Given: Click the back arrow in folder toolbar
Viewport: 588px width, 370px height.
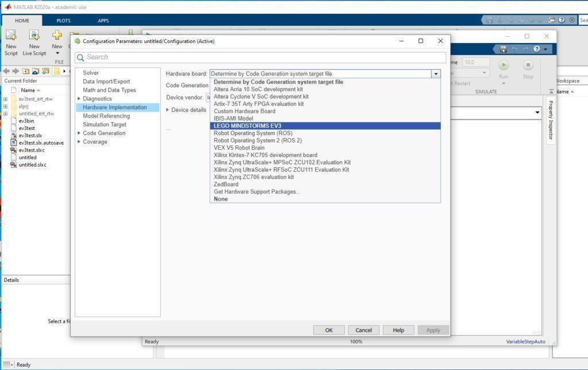Looking at the screenshot, I should (x=6, y=71).
